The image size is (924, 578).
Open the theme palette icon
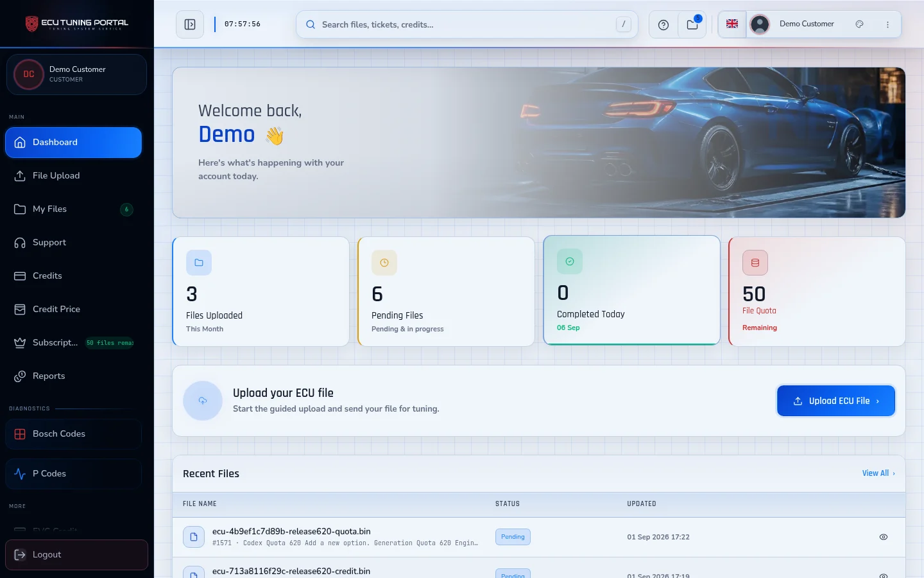pos(859,24)
